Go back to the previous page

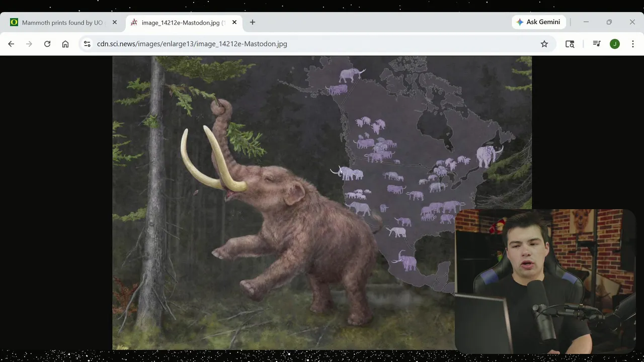pyautogui.click(x=11, y=44)
